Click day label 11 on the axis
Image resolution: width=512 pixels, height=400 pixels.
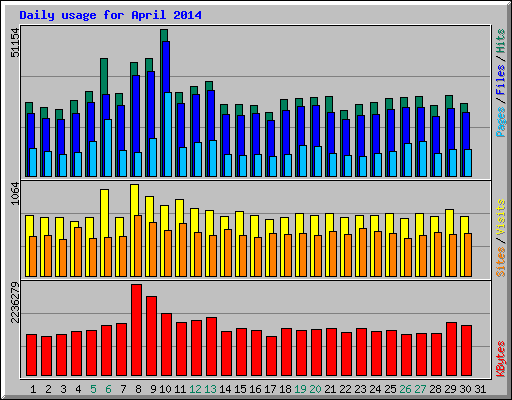[x=180, y=389]
